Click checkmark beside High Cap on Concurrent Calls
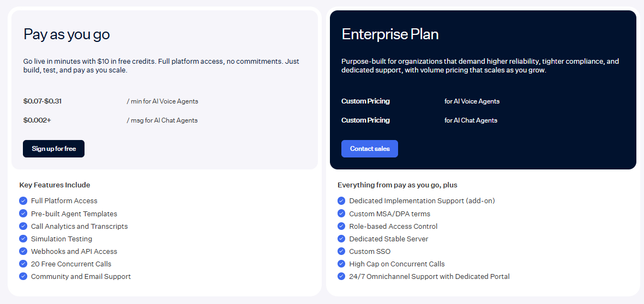Viewport: 644px width, 304px height. pyautogui.click(x=341, y=264)
